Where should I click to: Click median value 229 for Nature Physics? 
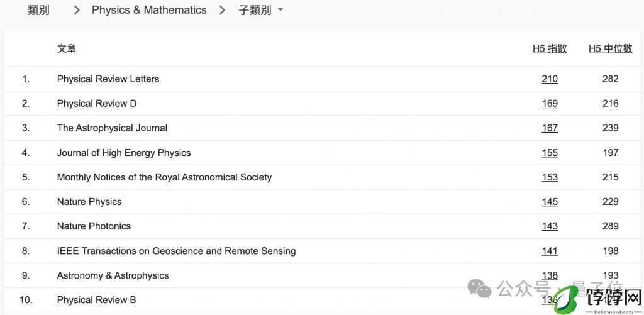[x=610, y=202]
